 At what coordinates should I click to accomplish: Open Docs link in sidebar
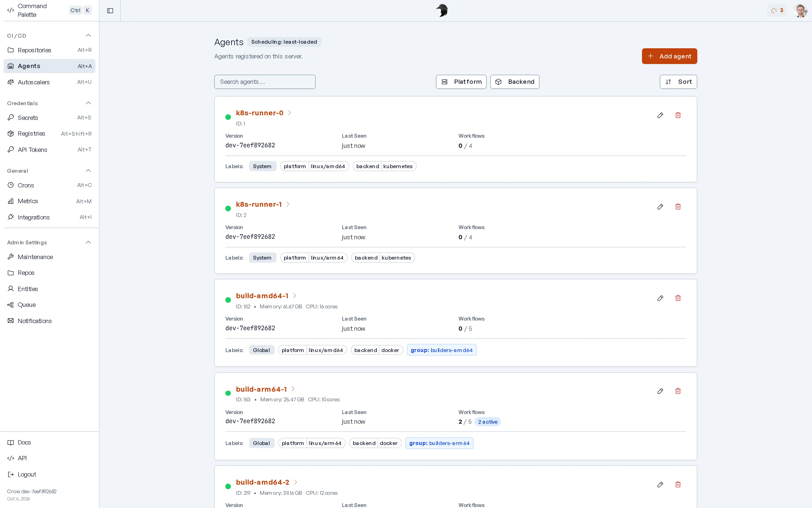(x=49, y=442)
